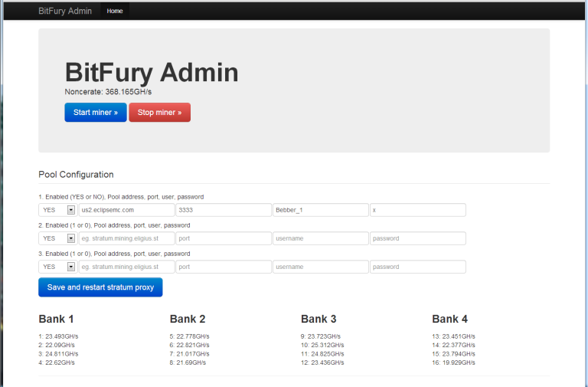Open pool 2 Enabled YES dropdown
This screenshot has height=387, width=588.
tap(57, 238)
